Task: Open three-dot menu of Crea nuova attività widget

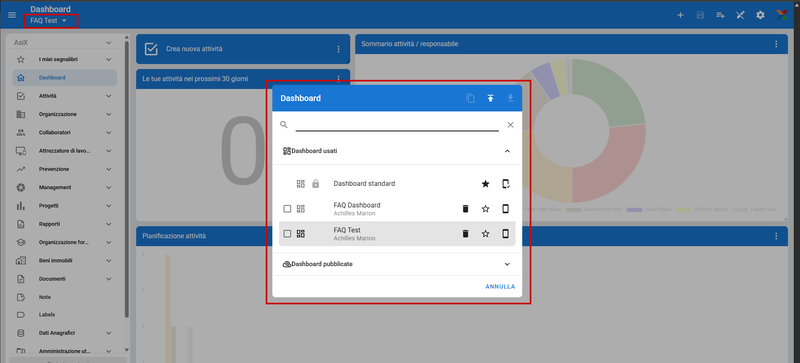Action: [338, 49]
